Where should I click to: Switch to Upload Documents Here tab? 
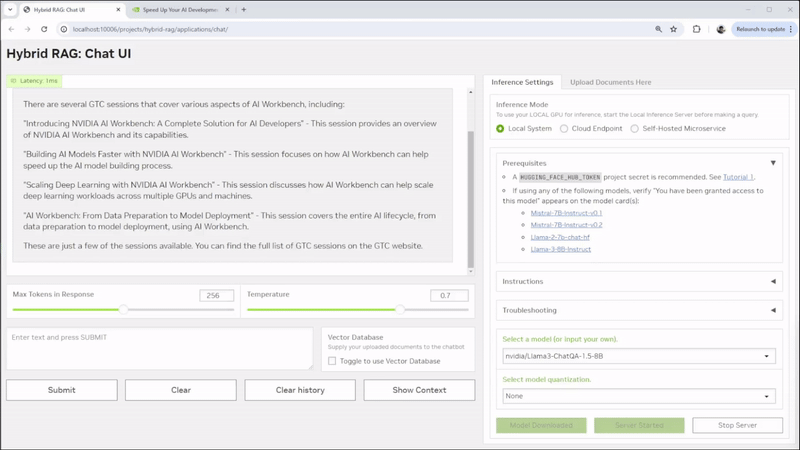pyautogui.click(x=610, y=82)
